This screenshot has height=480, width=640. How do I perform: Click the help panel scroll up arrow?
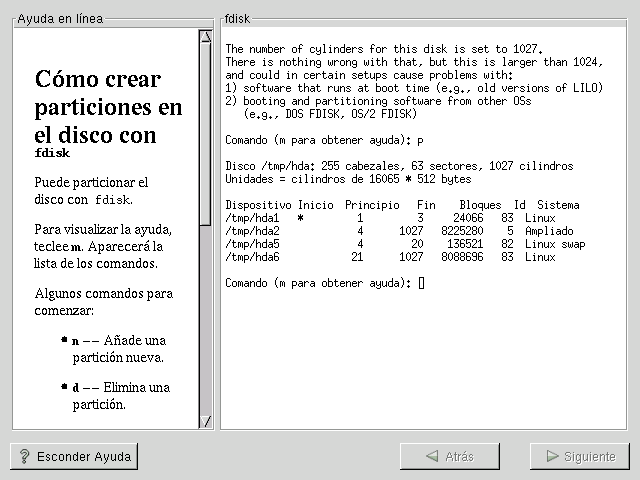point(206,37)
